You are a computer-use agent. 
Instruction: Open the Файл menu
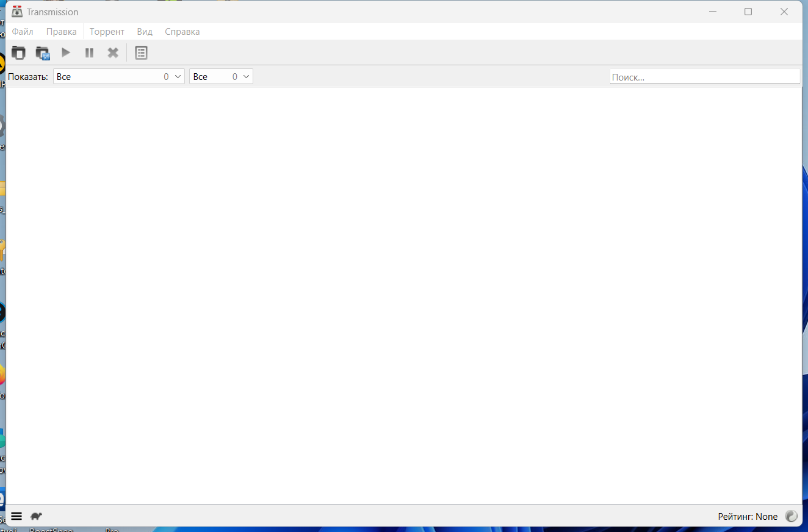[23, 32]
